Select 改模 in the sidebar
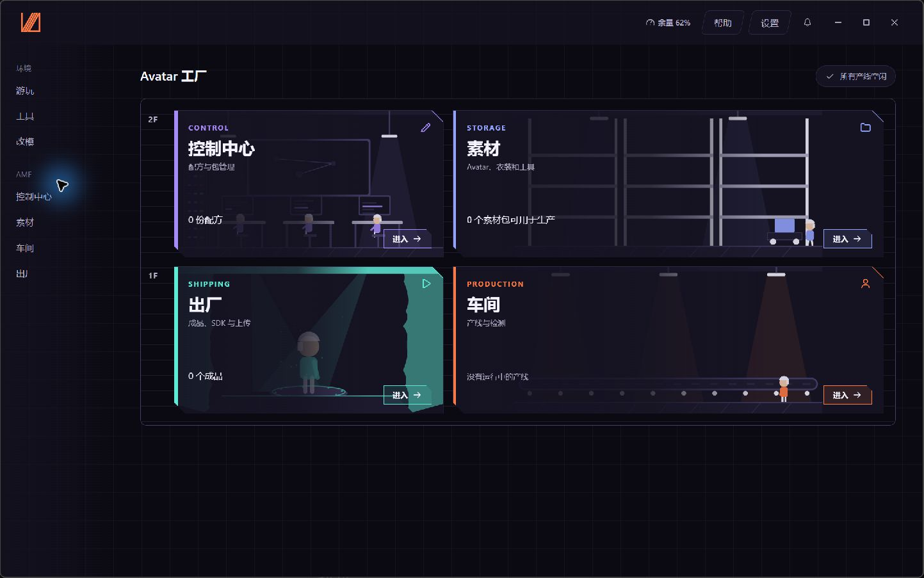This screenshot has width=924, height=578. pos(25,141)
